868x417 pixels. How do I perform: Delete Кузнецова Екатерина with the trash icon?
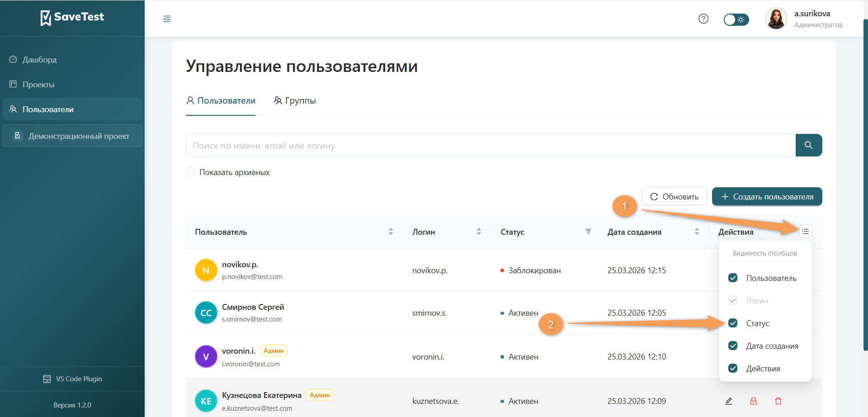click(778, 401)
